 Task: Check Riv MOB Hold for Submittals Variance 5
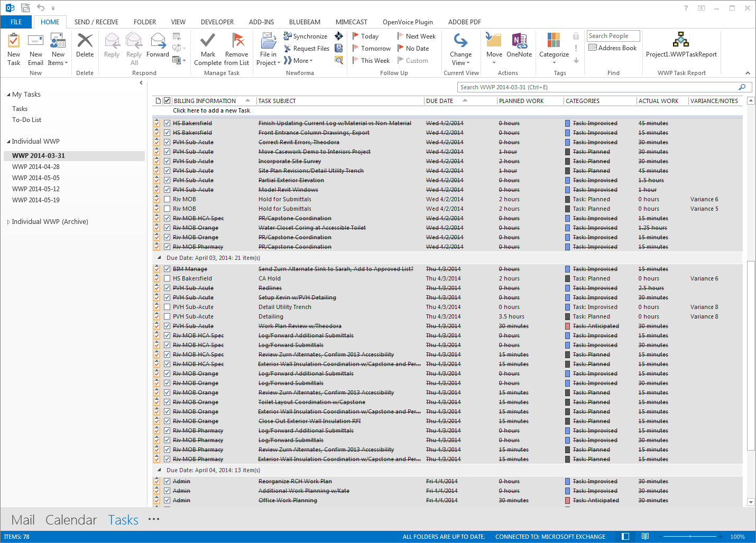pyautogui.click(x=167, y=209)
